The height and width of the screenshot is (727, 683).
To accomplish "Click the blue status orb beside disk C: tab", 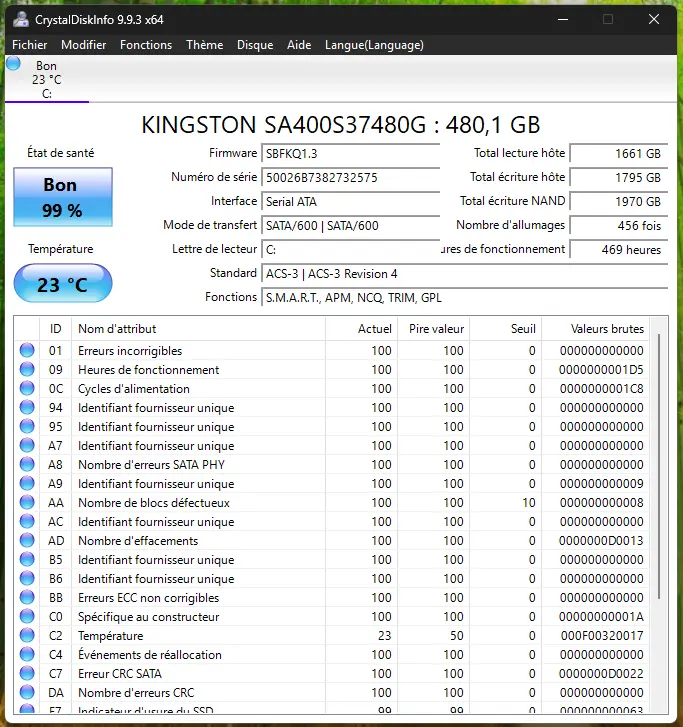I will pyautogui.click(x=13, y=64).
